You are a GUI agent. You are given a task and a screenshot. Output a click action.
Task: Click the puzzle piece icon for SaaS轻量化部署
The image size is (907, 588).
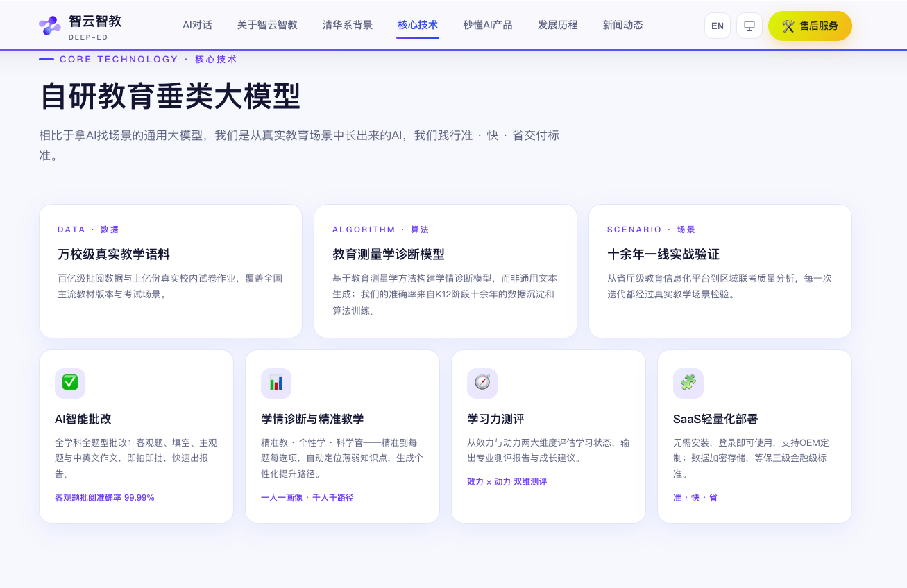tap(688, 383)
